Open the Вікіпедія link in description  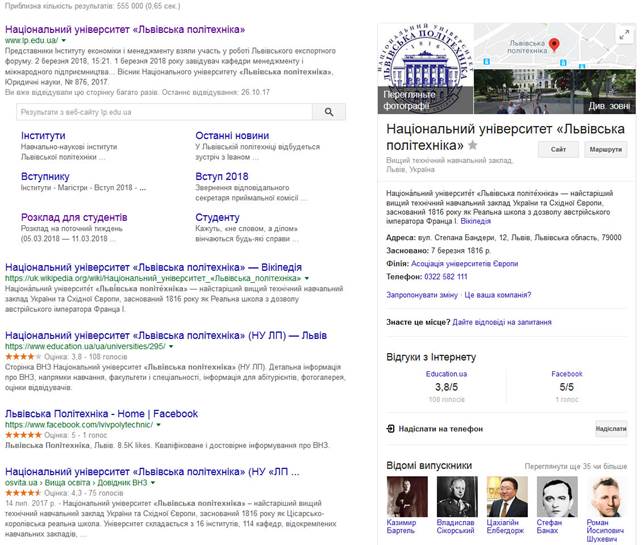[475, 221]
